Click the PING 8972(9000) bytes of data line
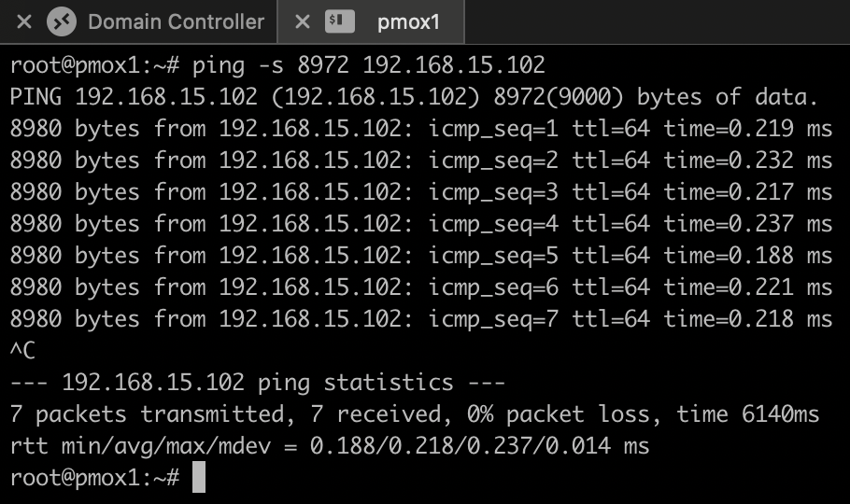This screenshot has width=850, height=504. (x=413, y=97)
